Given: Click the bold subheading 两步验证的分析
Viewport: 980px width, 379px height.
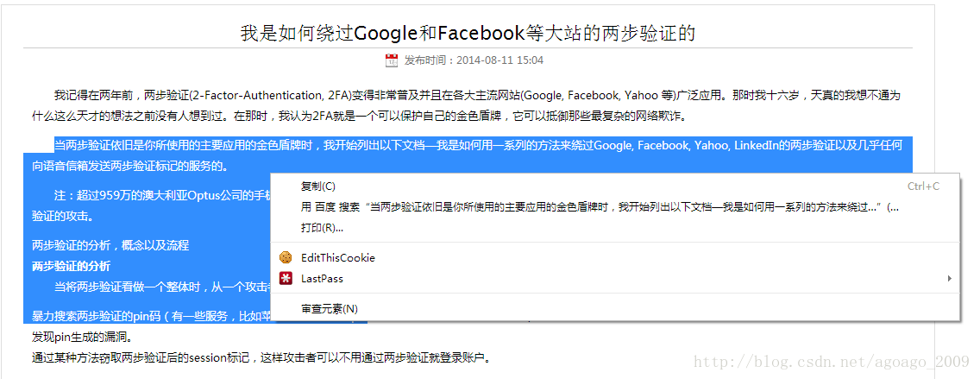Looking at the screenshot, I should coord(72,267).
